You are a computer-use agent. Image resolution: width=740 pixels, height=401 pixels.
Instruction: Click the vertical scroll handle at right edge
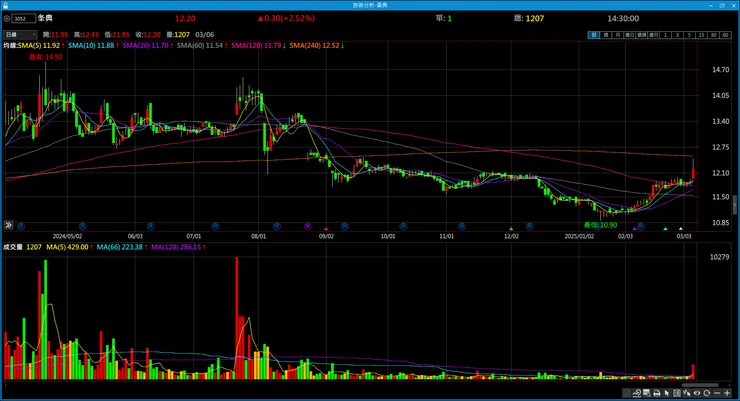point(735,205)
